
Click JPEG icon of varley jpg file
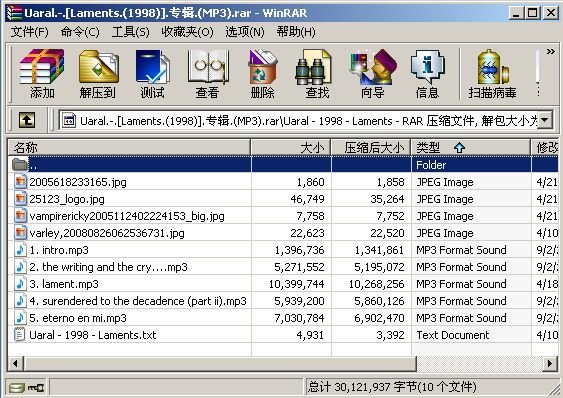click(20, 233)
